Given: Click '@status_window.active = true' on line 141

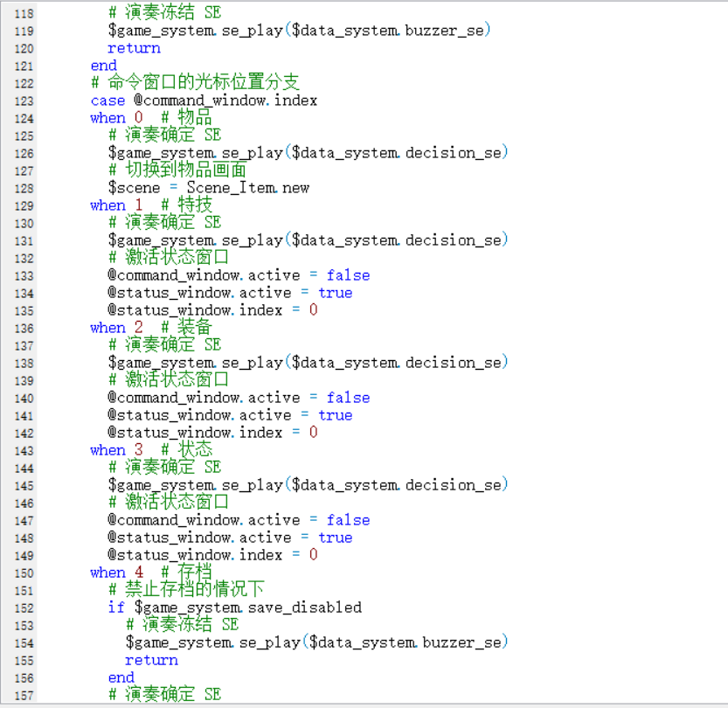Looking at the screenshot, I should point(231,415).
